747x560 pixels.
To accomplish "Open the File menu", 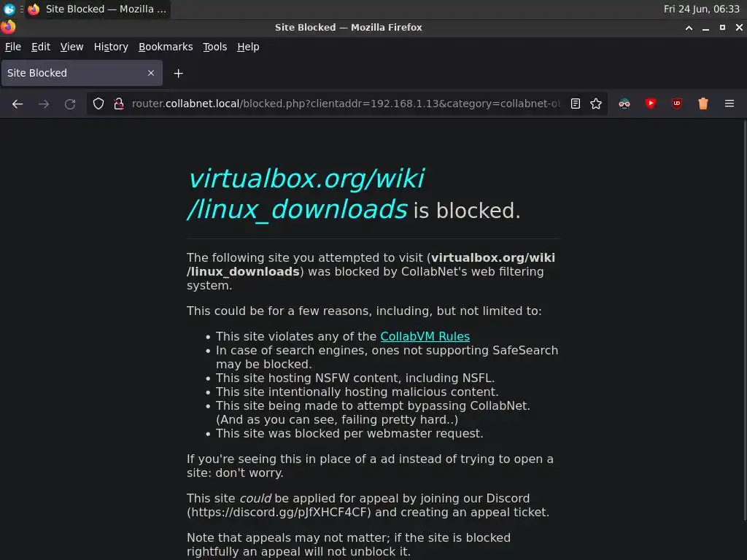I will click(13, 47).
